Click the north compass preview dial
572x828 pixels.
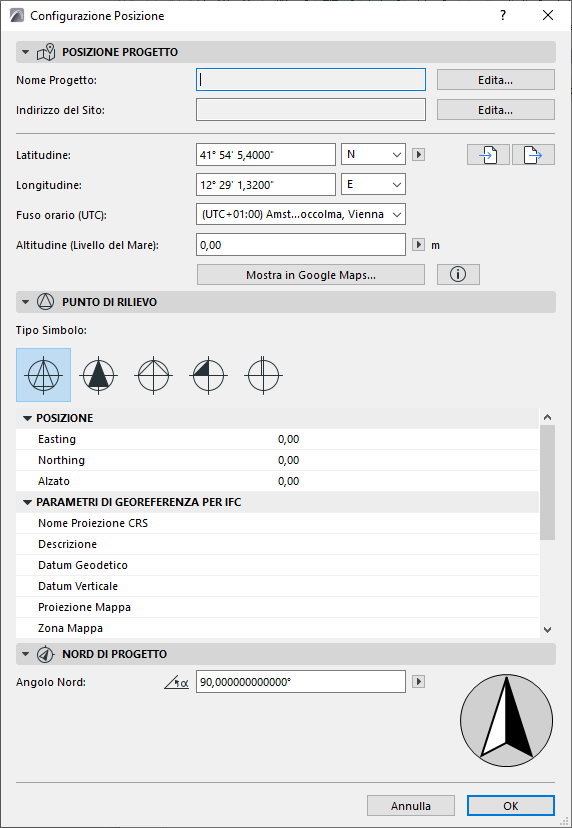[507, 720]
